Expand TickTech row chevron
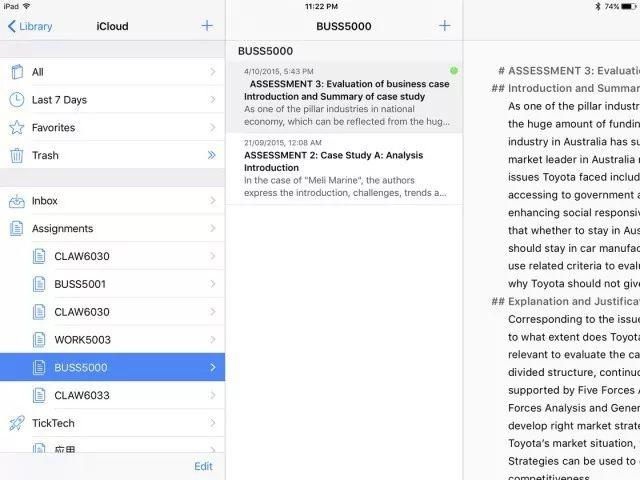 tap(213, 423)
